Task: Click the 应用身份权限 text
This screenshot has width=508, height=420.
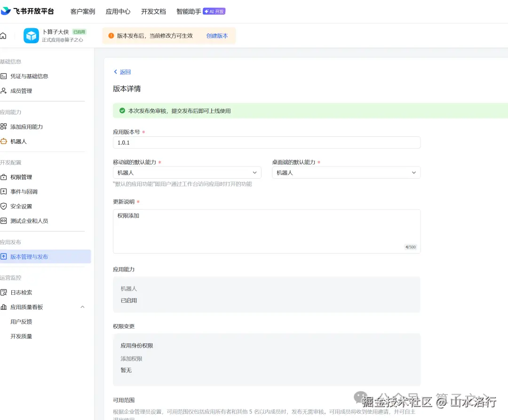Action: (137, 346)
